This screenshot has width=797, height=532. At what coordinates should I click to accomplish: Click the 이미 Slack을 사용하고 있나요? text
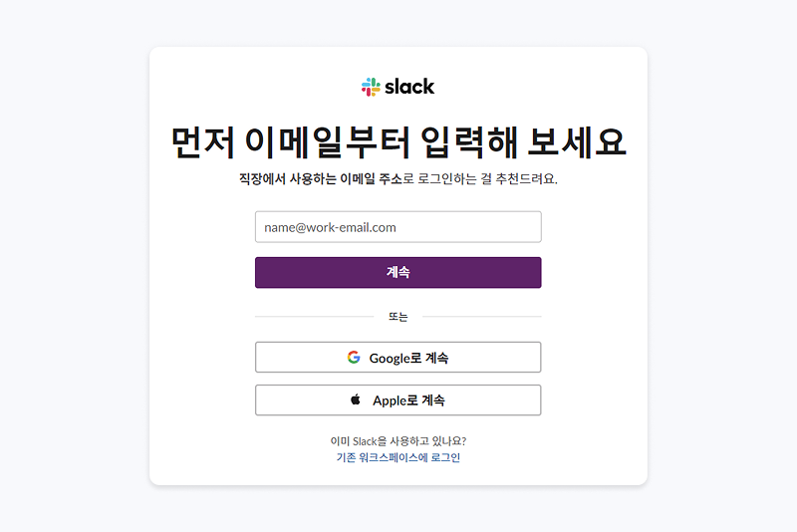(398, 440)
